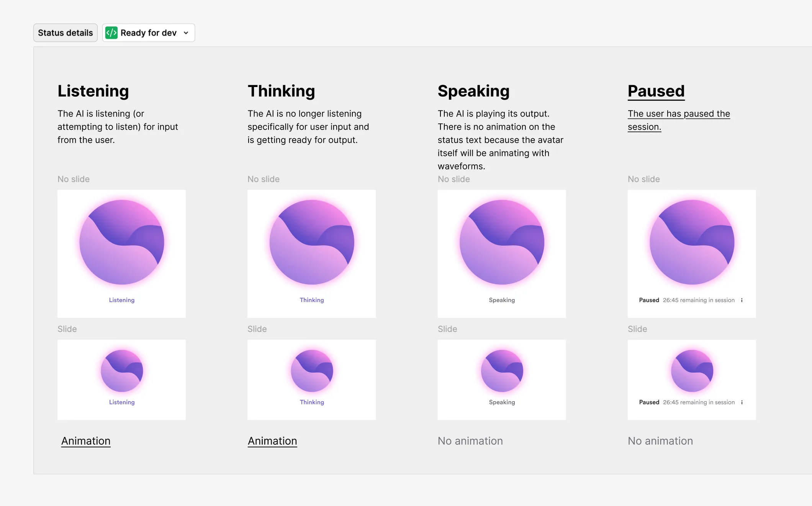Image resolution: width=812 pixels, height=506 pixels.
Task: Click the Listening description paragraph
Action: (x=118, y=127)
